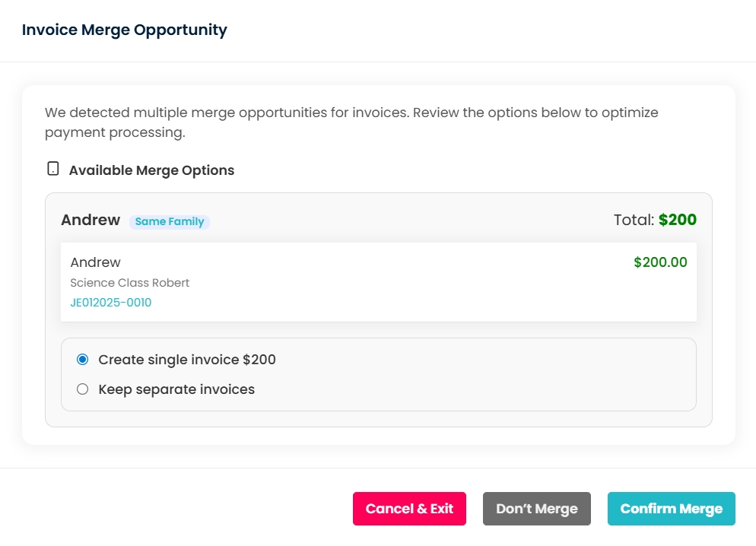Click the bold Andrew group heading
Screen dimensions: 756x546
pyautogui.click(x=91, y=220)
